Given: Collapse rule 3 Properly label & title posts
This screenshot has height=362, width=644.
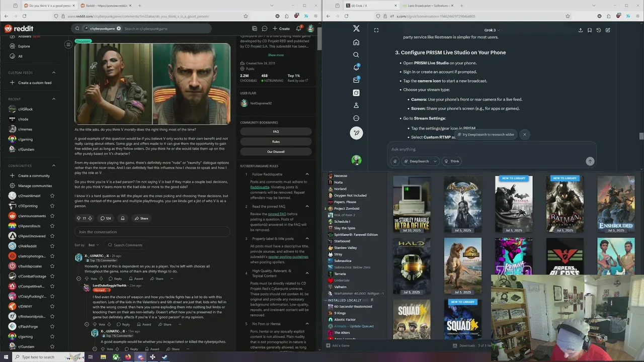Looking at the screenshot, I should [307, 238].
